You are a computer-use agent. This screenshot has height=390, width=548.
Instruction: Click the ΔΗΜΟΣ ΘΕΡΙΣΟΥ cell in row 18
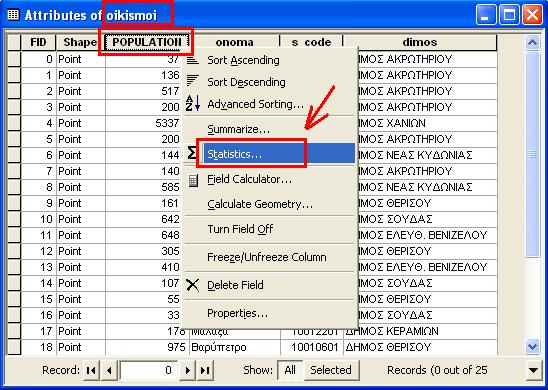[420, 347]
